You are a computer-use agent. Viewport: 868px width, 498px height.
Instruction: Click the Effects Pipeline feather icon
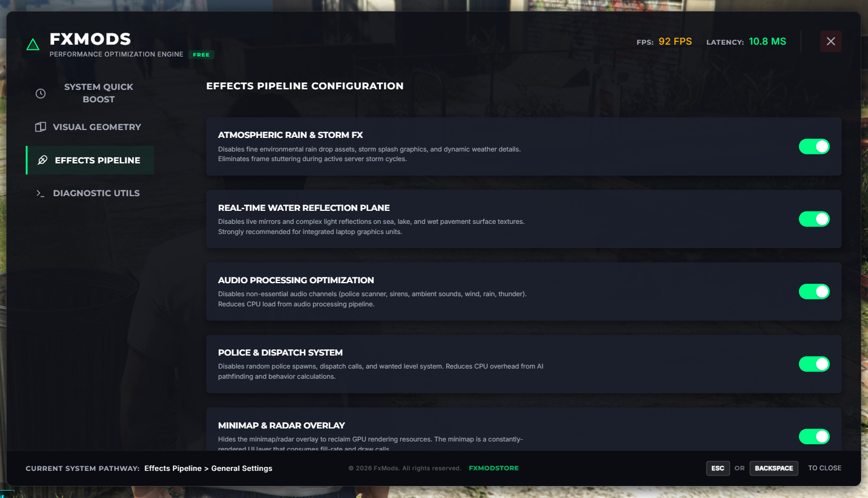click(x=42, y=160)
